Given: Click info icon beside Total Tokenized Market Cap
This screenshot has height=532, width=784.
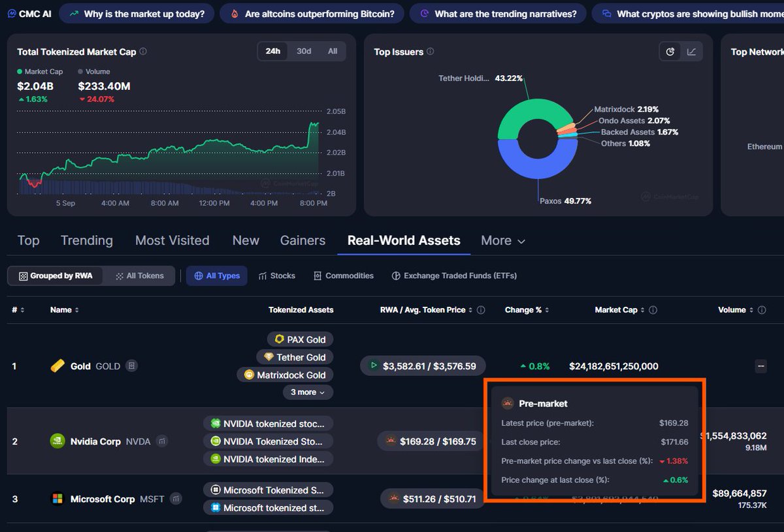Looking at the screenshot, I should coord(143,52).
